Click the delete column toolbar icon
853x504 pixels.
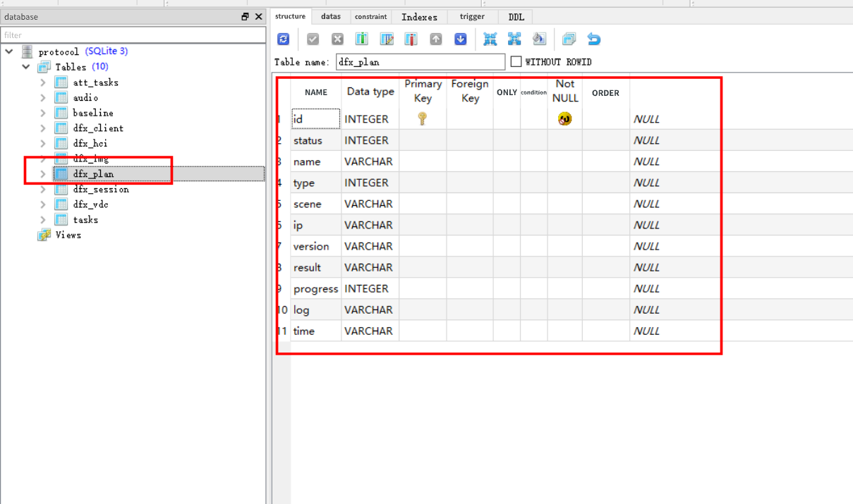[x=411, y=39]
